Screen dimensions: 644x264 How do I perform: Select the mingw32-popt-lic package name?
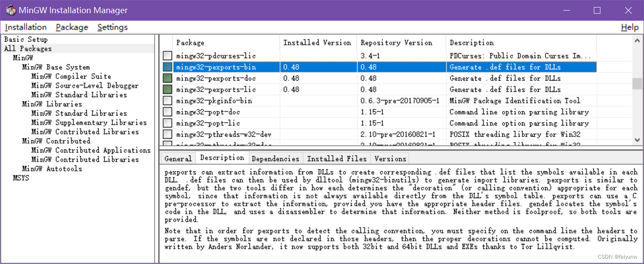(x=208, y=123)
